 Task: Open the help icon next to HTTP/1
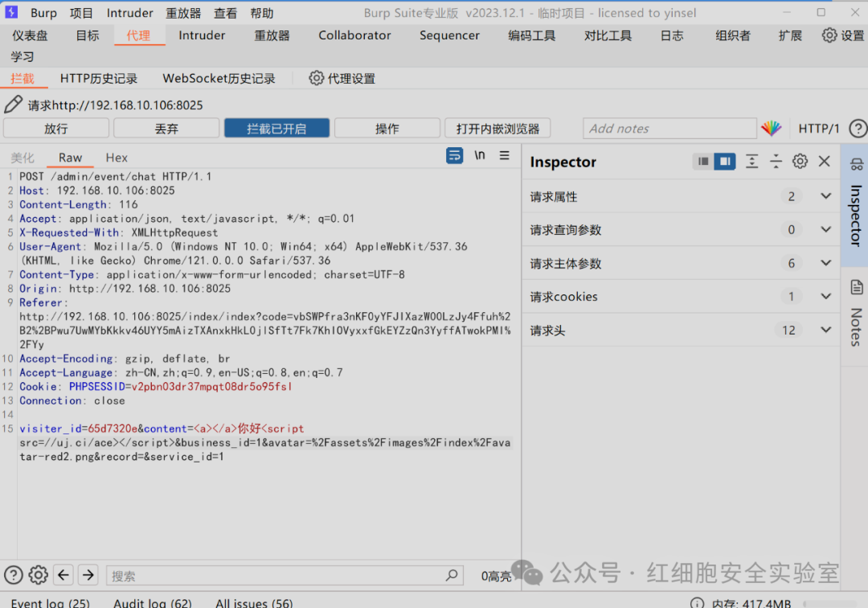pos(858,129)
